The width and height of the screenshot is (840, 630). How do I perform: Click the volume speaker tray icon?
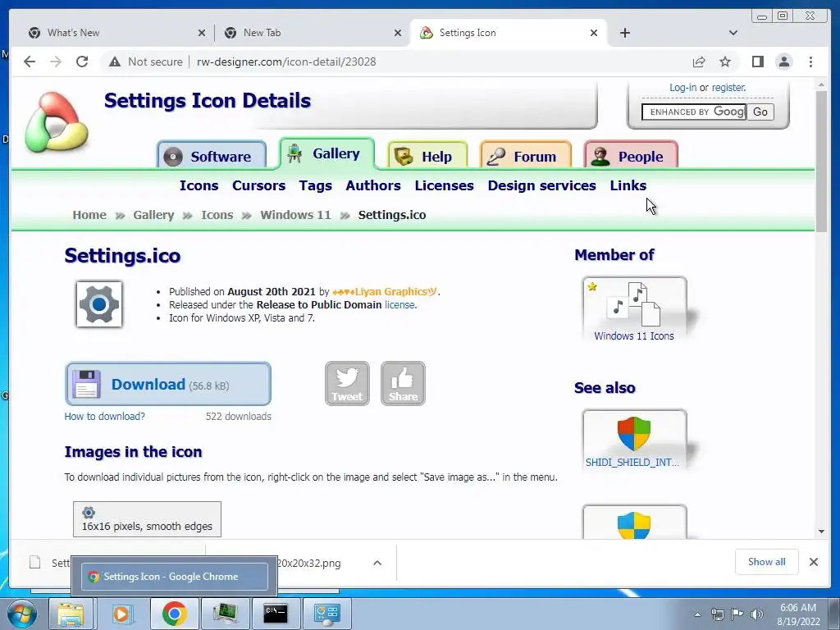click(x=757, y=614)
